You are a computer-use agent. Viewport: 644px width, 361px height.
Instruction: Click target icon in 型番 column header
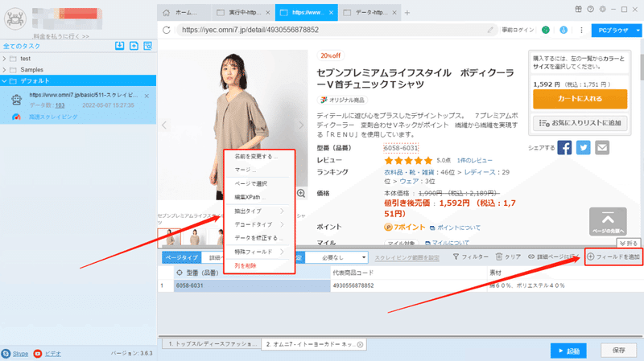point(180,273)
